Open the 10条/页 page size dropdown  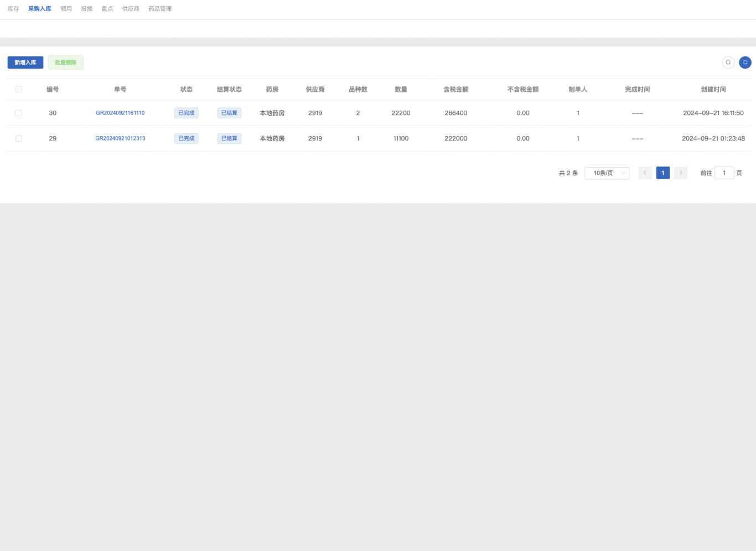607,173
